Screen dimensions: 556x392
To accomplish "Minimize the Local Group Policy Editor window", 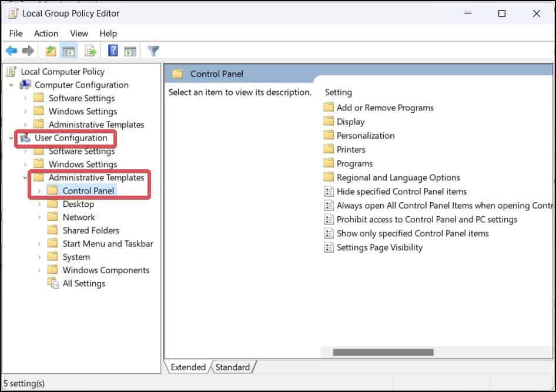I will [468, 14].
